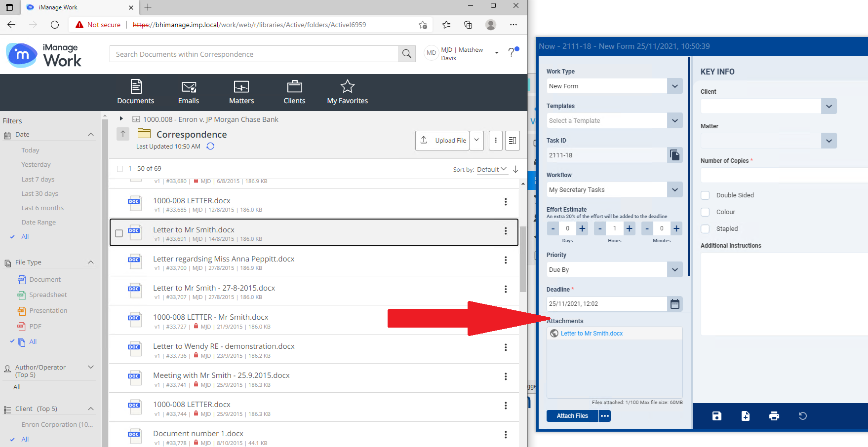Screen dimensions: 868x447
Task: Select the Emails navigation icon
Action: 188,87
